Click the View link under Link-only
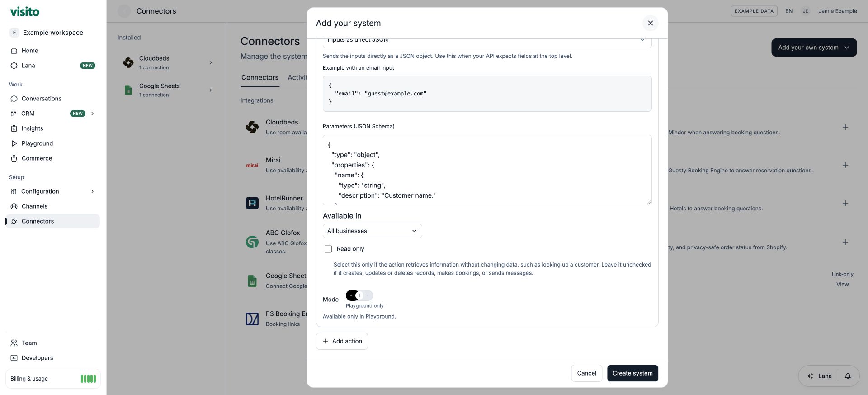 tap(842, 285)
